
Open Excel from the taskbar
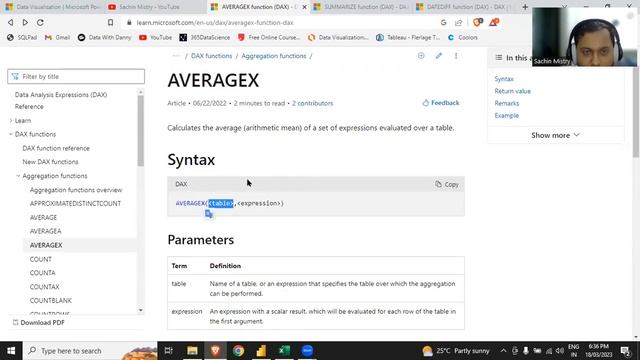click(x=284, y=351)
